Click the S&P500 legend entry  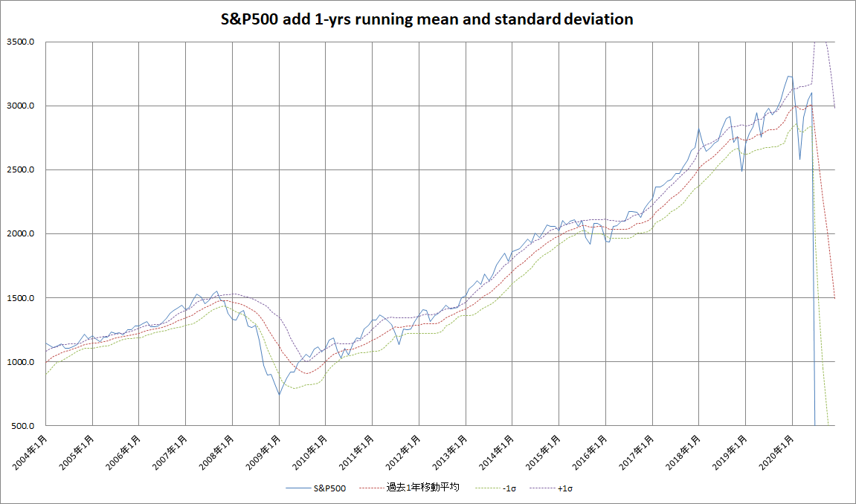(315, 488)
